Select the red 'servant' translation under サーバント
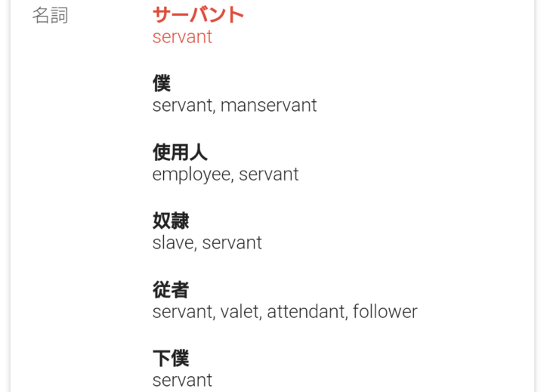 182,36
